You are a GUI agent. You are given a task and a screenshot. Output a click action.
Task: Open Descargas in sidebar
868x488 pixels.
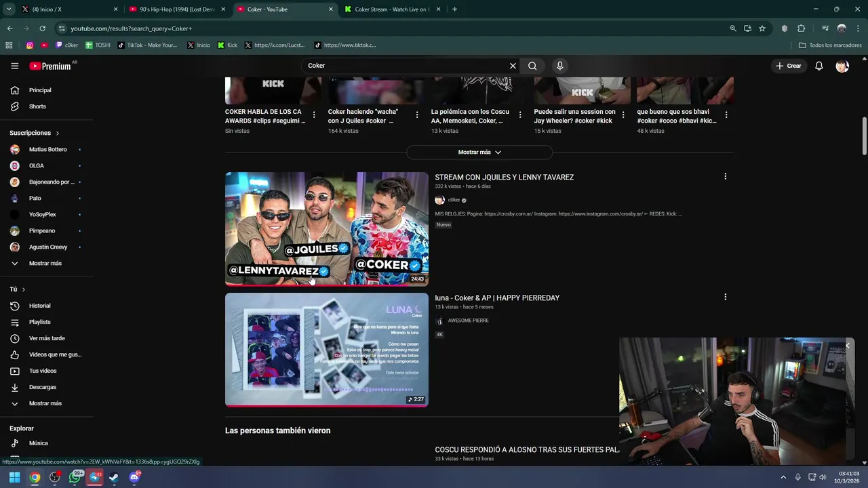[x=43, y=387]
